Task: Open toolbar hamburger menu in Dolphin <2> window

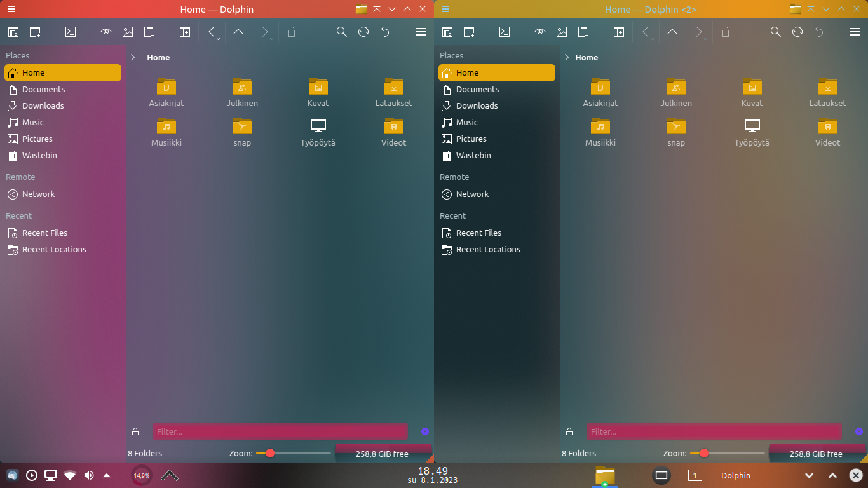Action: coord(854,32)
